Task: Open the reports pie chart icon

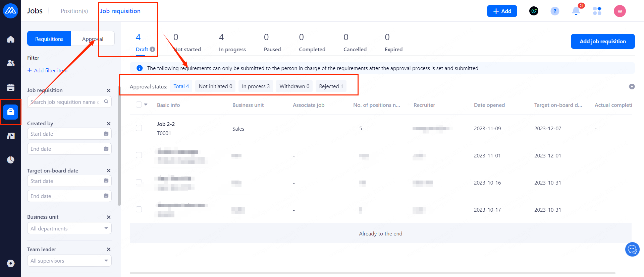Action: 11,160
